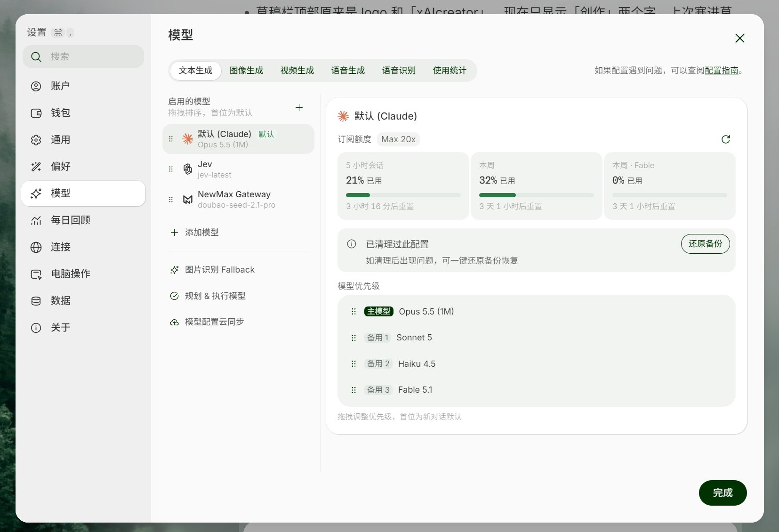Screen dimensions: 779x532
Task: Click the Claude starburst icon in detail header
Action: pos(343,116)
